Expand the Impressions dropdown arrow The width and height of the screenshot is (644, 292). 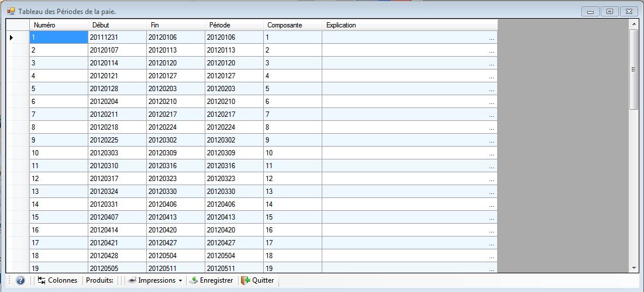(x=180, y=280)
